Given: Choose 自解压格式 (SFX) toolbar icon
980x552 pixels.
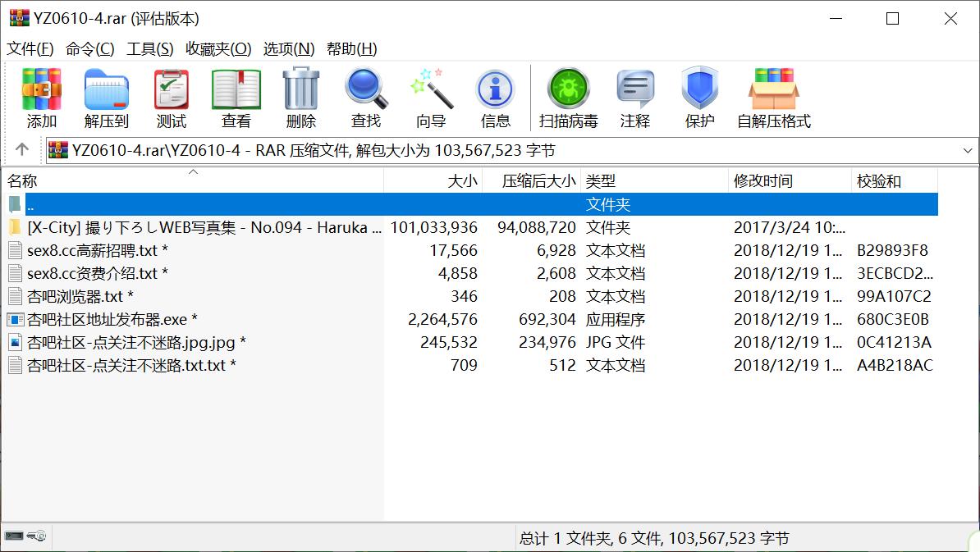Looking at the screenshot, I should [x=773, y=98].
